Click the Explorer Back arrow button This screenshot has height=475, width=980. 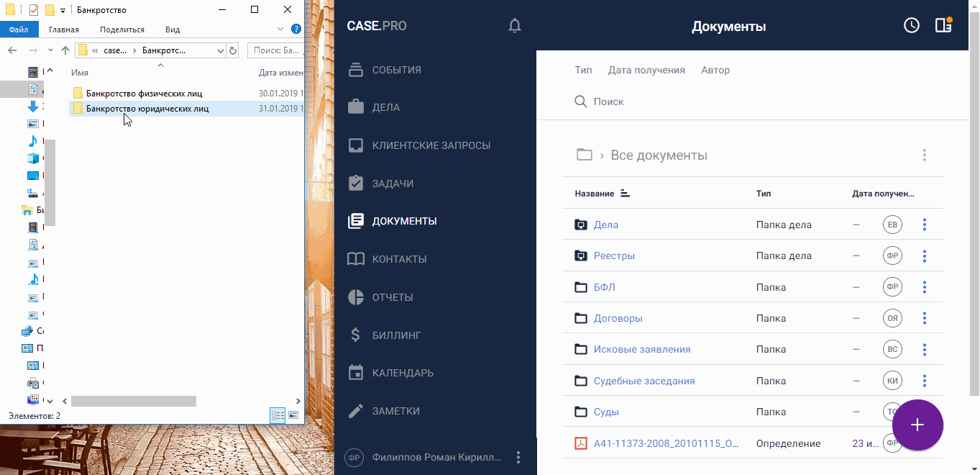click(12, 50)
